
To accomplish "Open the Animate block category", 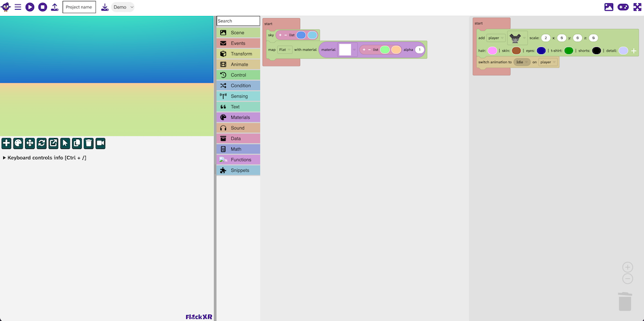I will coord(238,64).
